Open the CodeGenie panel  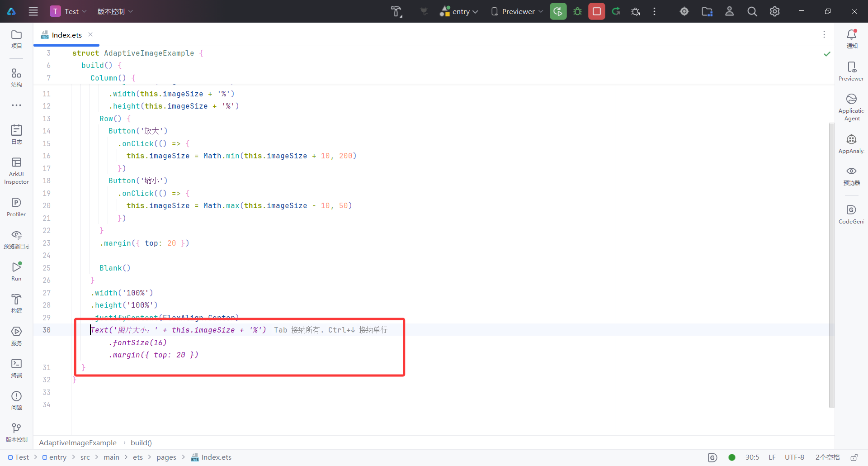coord(852,214)
